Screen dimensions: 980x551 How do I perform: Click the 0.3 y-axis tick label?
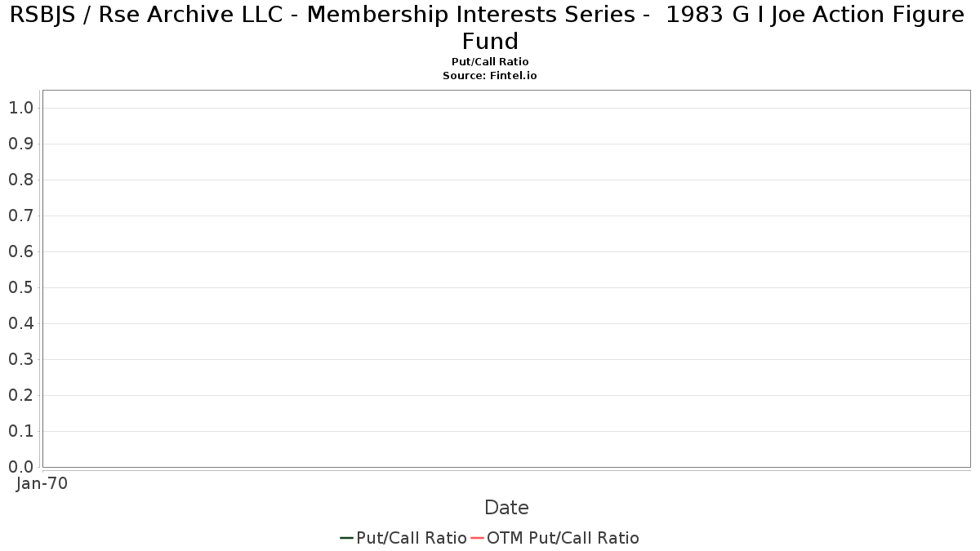point(20,359)
